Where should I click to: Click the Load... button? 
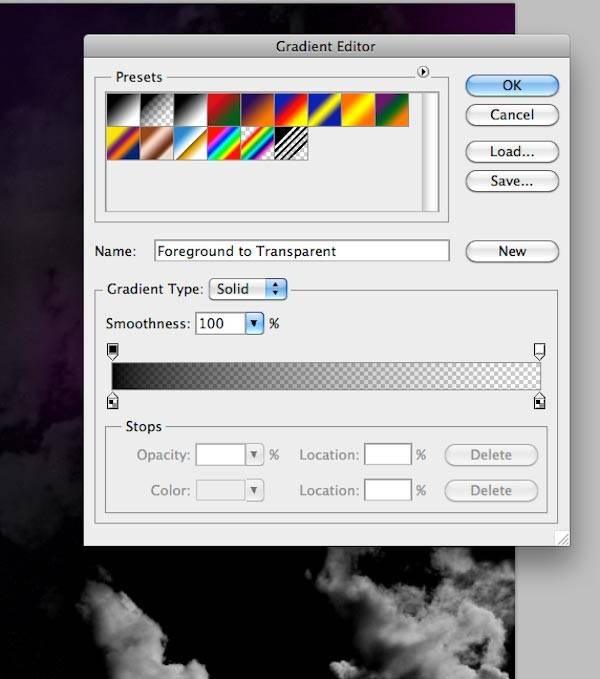point(512,152)
